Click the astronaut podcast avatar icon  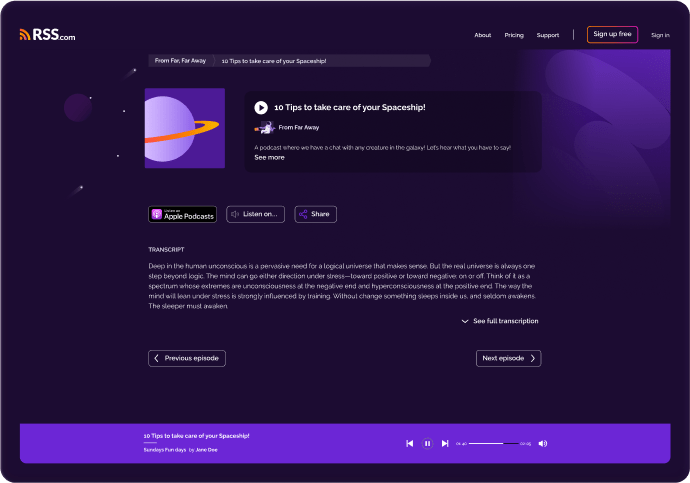[264, 128]
